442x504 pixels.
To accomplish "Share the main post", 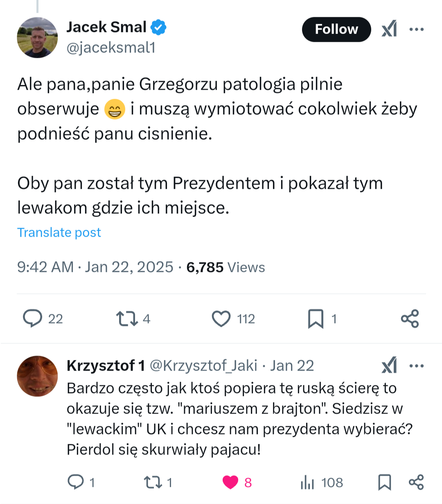I will click(x=410, y=319).
